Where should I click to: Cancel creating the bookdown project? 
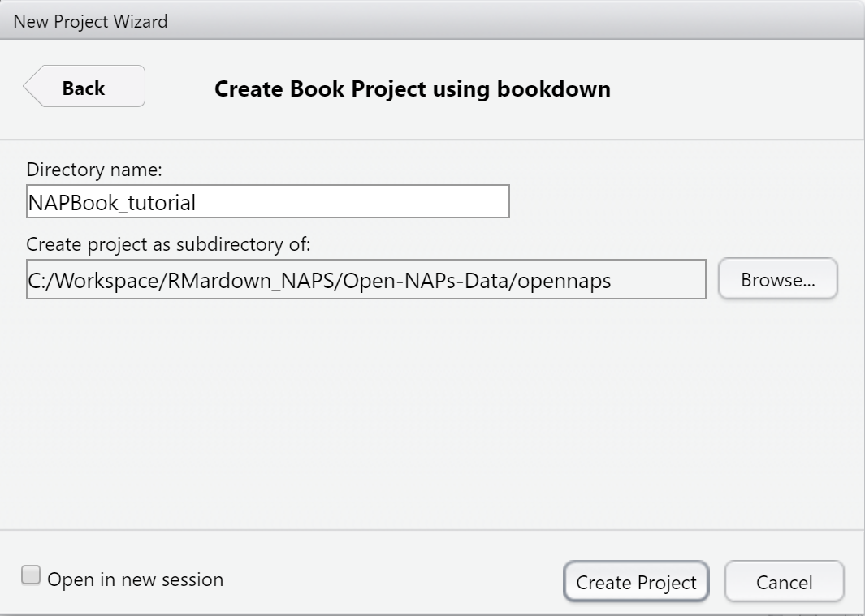pos(784,581)
